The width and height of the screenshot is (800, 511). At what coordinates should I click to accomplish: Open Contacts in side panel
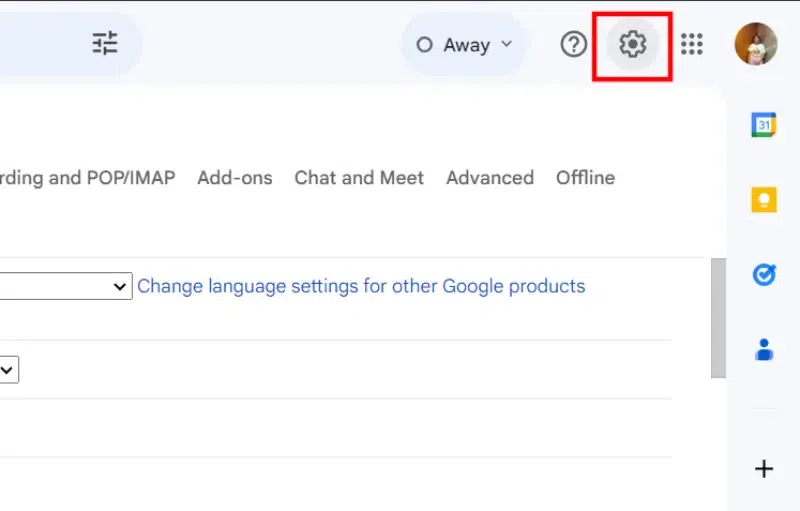pyautogui.click(x=764, y=349)
